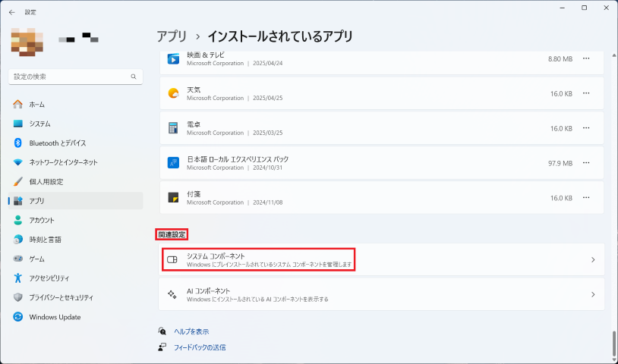Image resolution: width=618 pixels, height=364 pixels.
Task: Open 個人用設定 in the sidebar
Action: pos(75,181)
